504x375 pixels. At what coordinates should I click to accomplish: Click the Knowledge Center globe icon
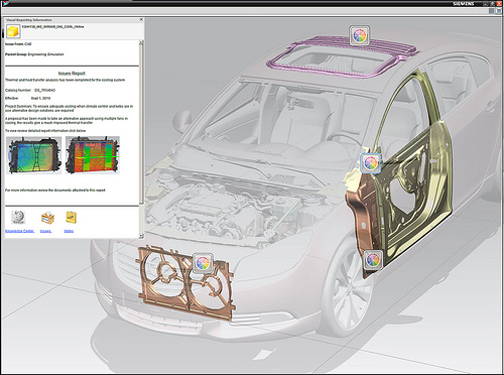pyautogui.click(x=18, y=217)
